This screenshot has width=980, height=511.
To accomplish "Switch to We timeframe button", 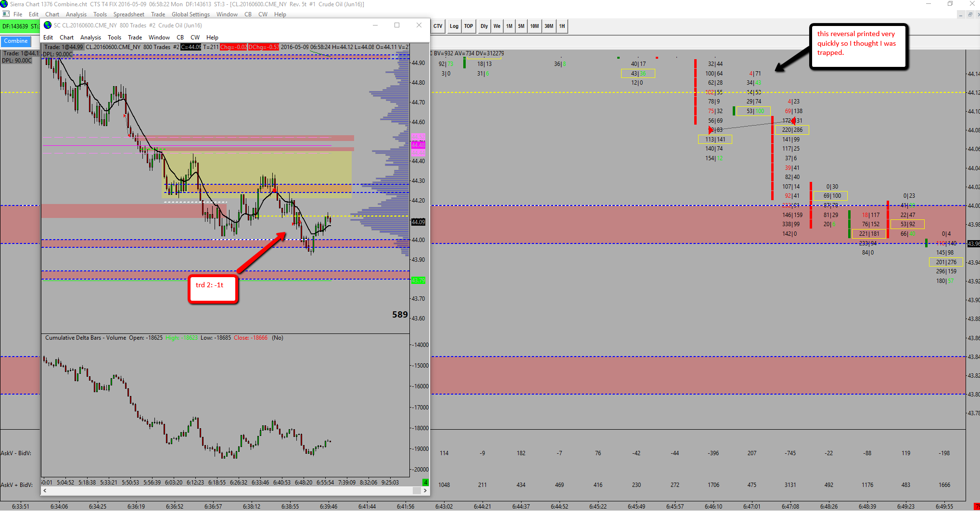I will [497, 26].
